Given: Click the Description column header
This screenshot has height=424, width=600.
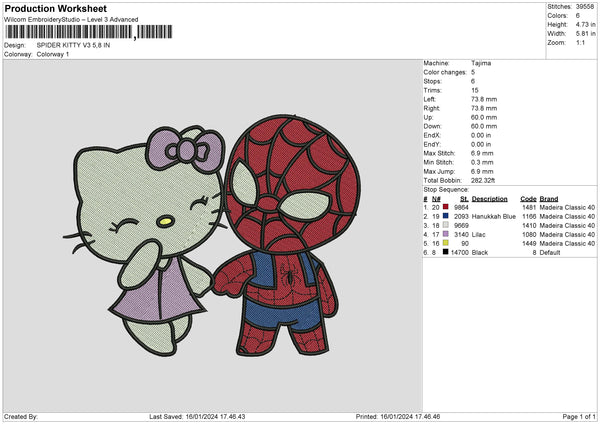Looking at the screenshot, I should coord(489,199).
